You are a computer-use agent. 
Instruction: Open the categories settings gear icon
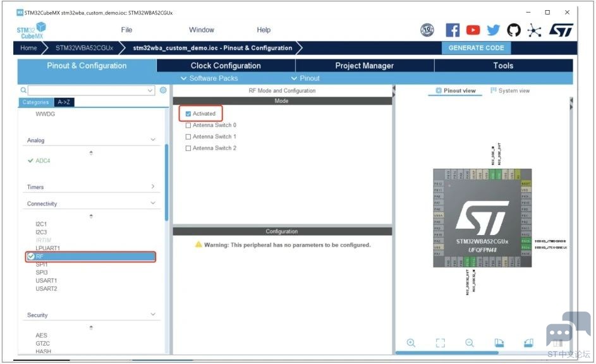coord(163,90)
